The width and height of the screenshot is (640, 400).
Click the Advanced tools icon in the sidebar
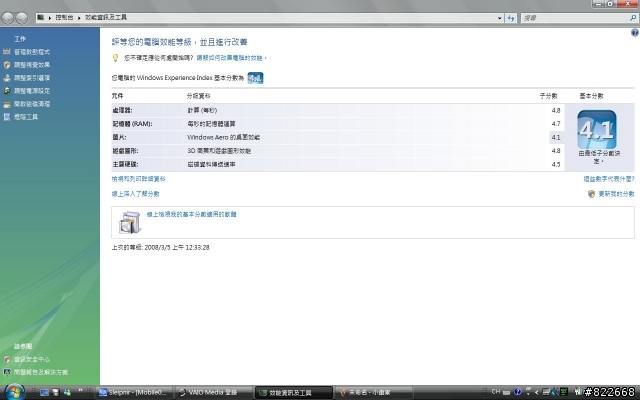(7, 117)
